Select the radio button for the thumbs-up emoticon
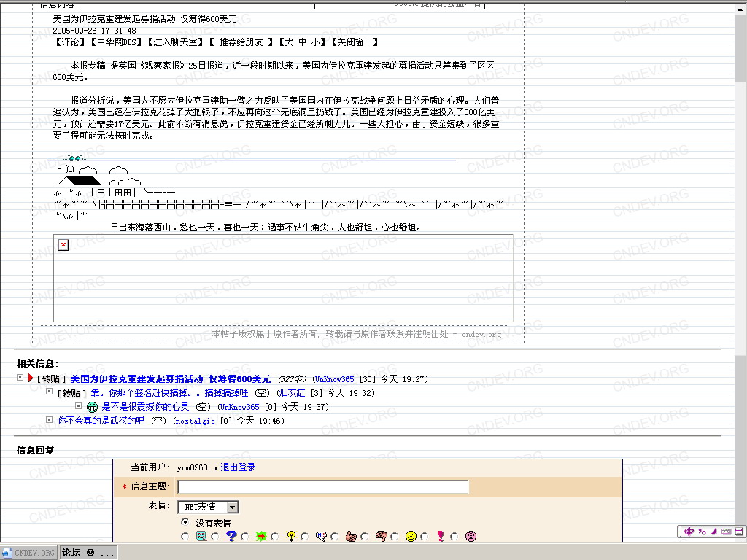This screenshot has height=560, width=747. (x=335, y=537)
